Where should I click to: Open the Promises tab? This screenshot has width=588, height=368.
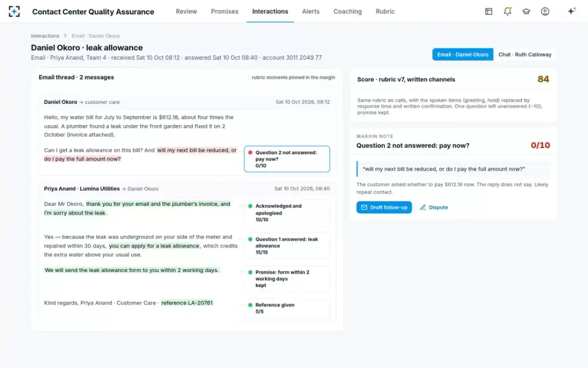click(x=224, y=11)
